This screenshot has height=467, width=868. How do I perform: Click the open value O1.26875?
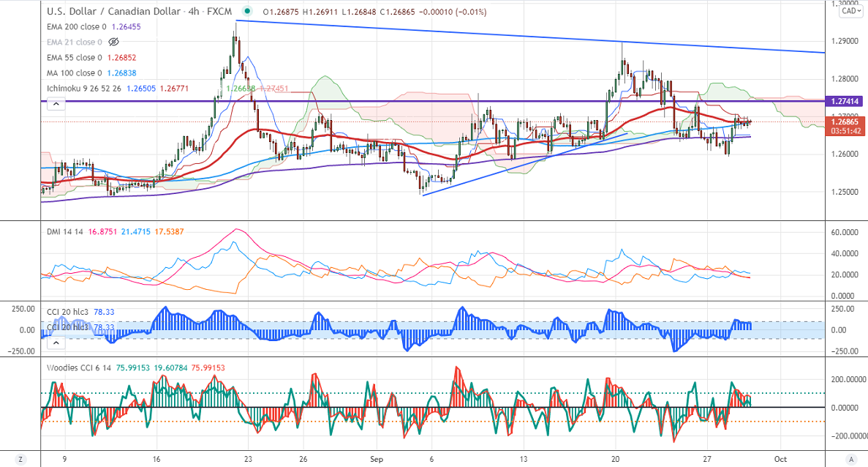[x=281, y=12]
